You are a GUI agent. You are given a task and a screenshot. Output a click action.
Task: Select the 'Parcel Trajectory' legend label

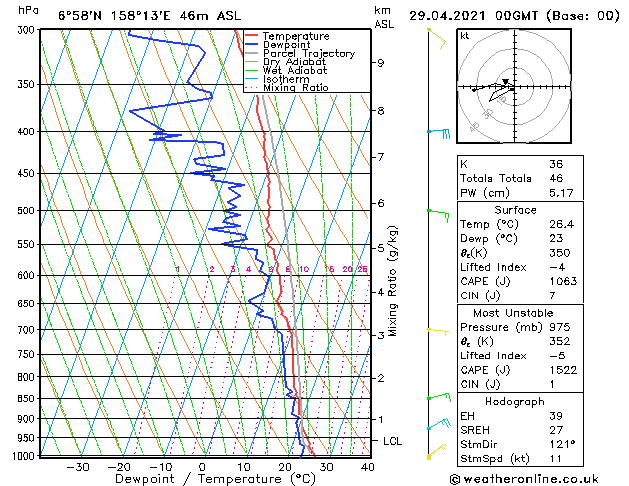coord(309,53)
